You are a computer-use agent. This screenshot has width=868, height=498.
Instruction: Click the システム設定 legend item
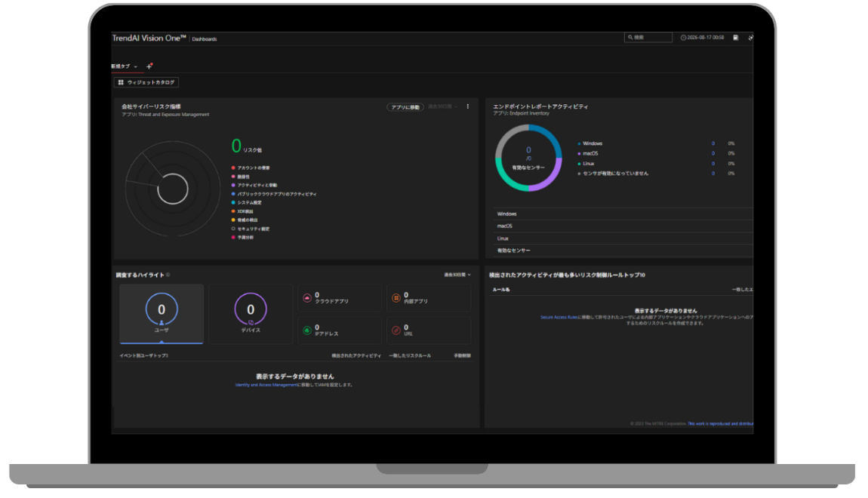pos(246,202)
